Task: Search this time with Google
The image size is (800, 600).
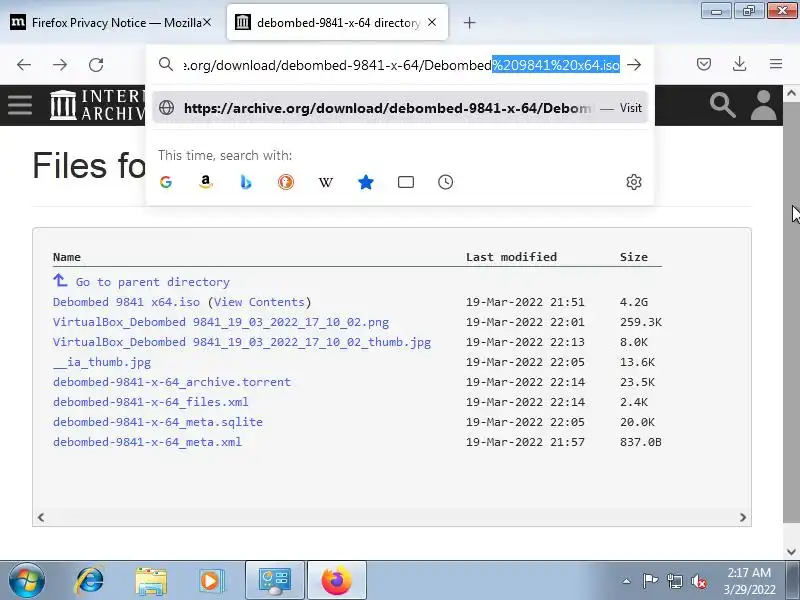Action: click(166, 182)
